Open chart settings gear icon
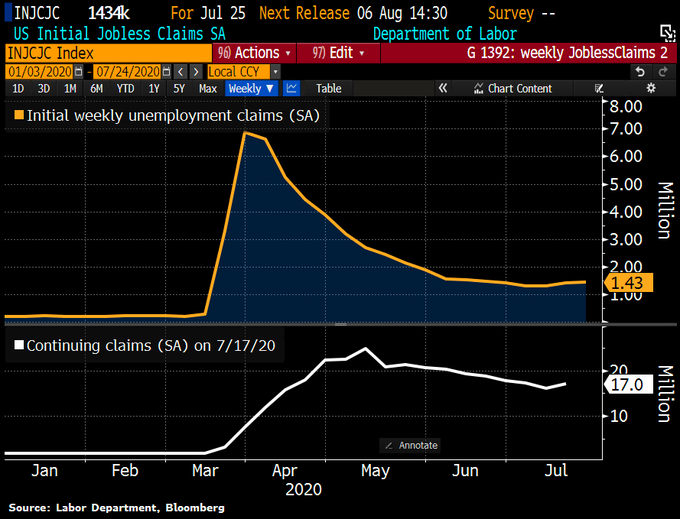680x519 pixels. coord(651,88)
